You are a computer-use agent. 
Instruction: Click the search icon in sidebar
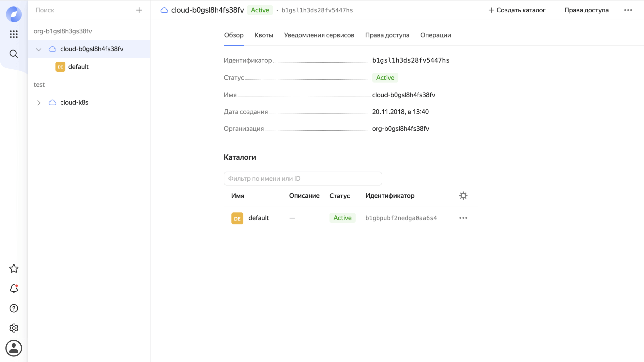tap(13, 54)
